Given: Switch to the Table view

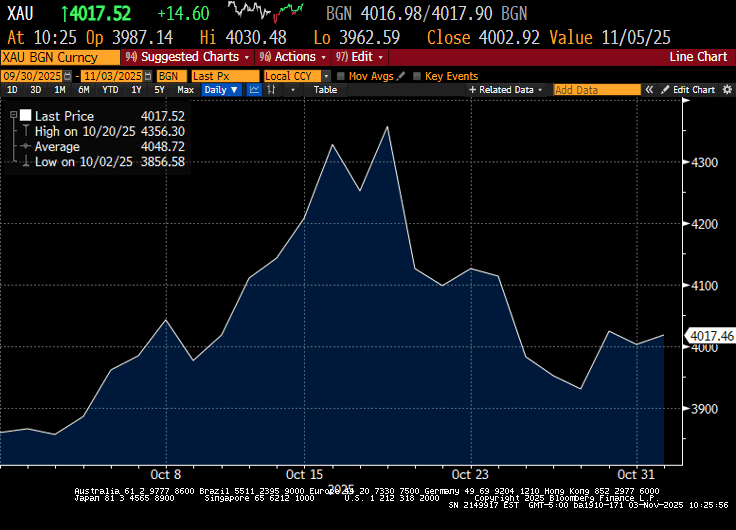Looking at the screenshot, I should point(325,90).
